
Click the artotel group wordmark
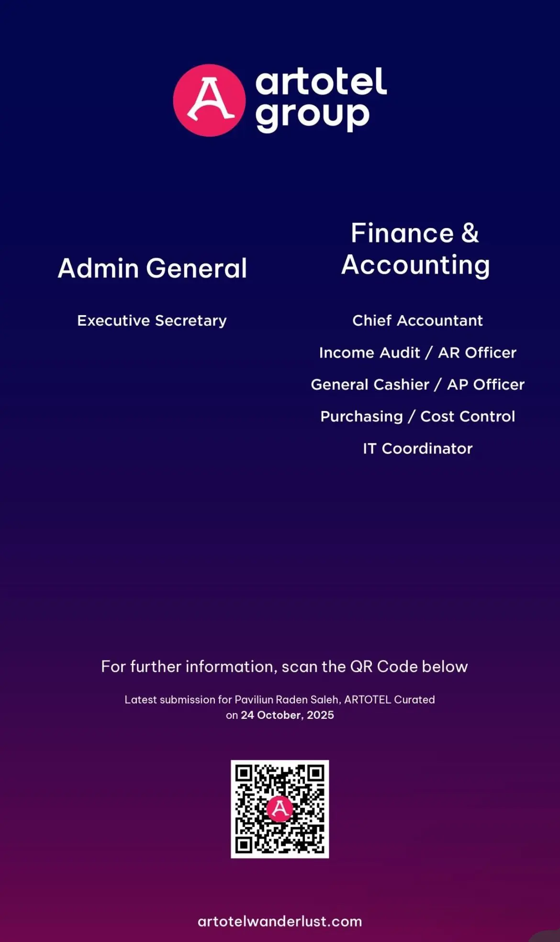point(321,99)
